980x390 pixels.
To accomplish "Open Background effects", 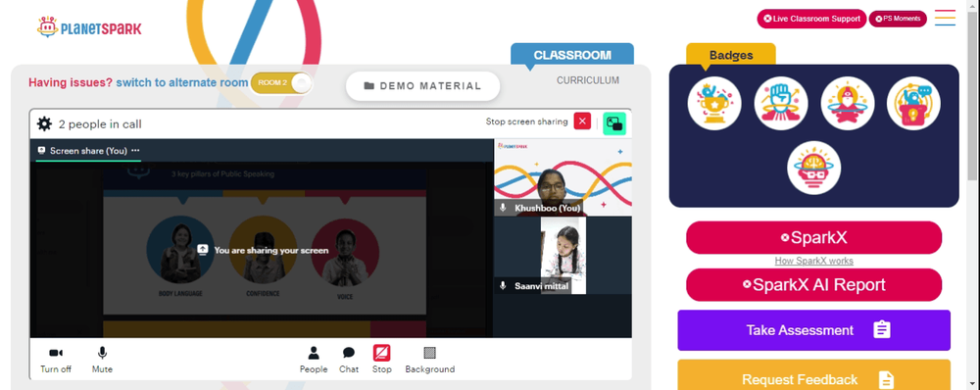I will 430,360.
